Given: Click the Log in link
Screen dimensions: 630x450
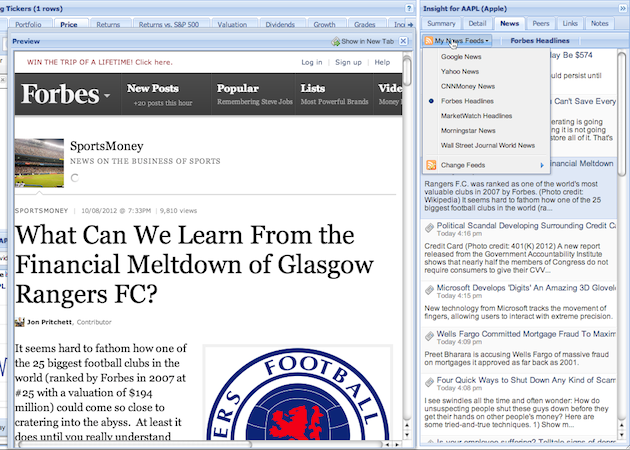Looking at the screenshot, I should point(312,62).
